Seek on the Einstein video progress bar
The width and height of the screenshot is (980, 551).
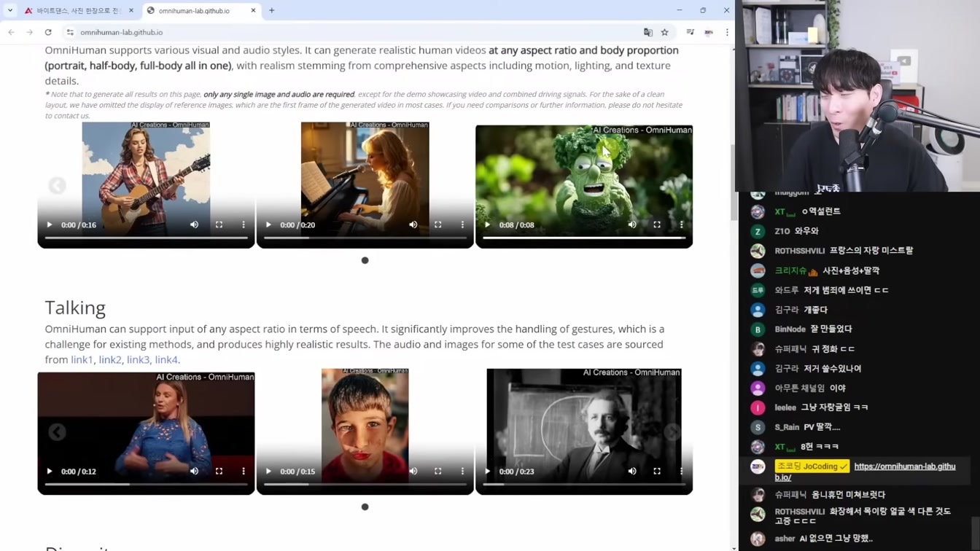pos(584,484)
